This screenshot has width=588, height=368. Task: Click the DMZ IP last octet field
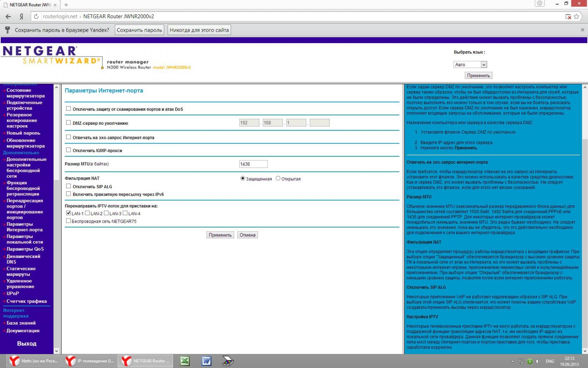point(320,123)
